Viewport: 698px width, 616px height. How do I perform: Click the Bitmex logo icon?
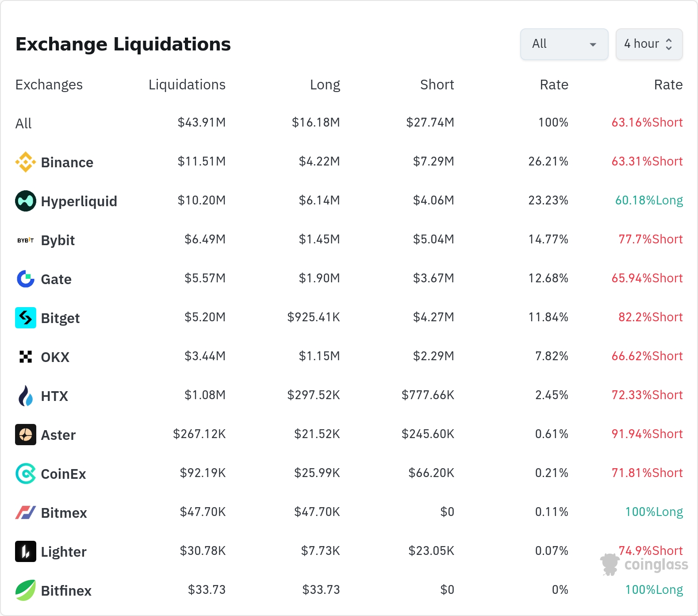(x=26, y=512)
